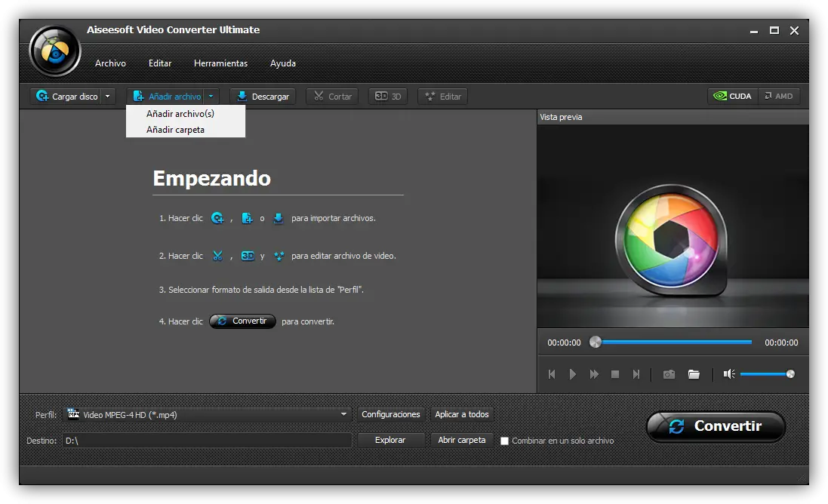
Task: Click the Destino path input field
Action: coord(207,440)
